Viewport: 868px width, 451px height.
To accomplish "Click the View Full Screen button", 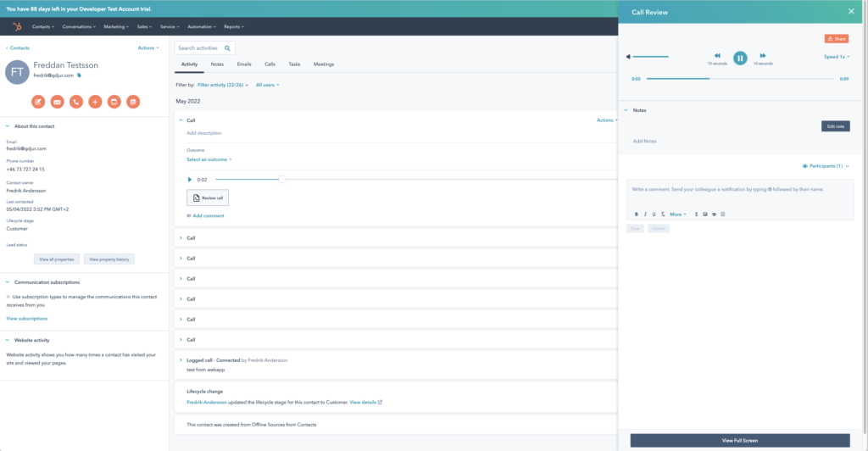I will point(739,441).
